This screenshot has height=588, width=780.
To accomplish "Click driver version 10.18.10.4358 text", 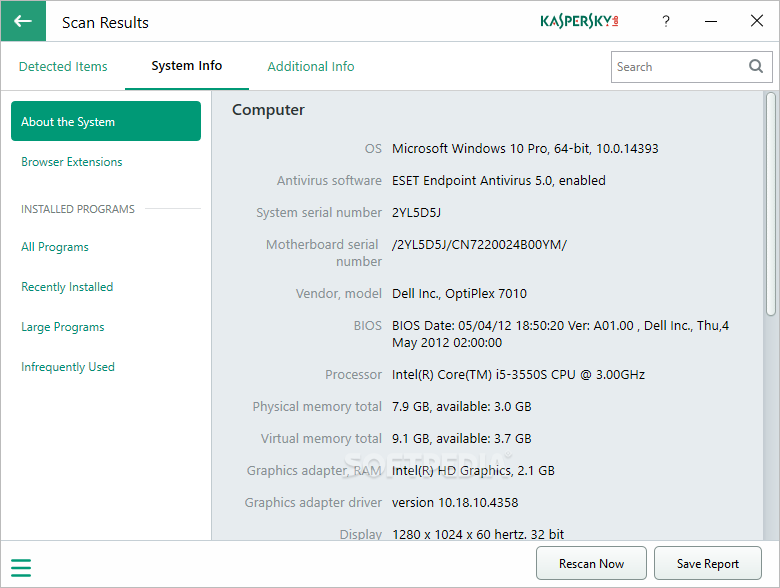I will [x=455, y=502].
